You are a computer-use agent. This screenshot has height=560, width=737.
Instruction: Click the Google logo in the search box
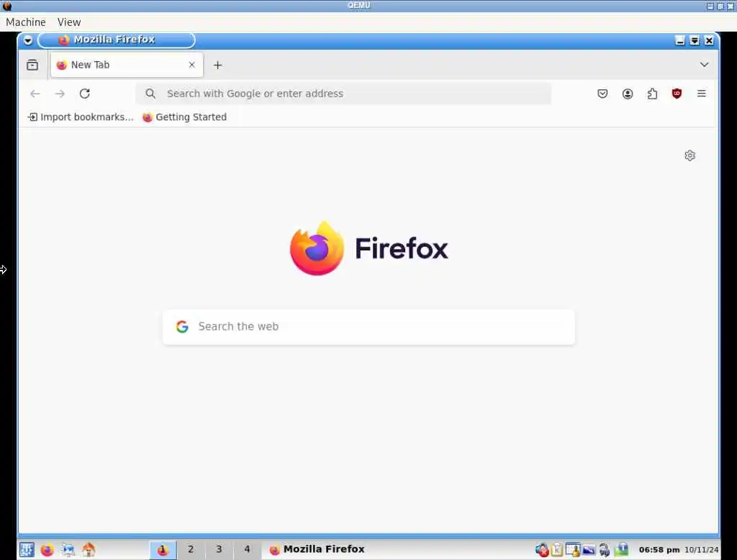pos(182,326)
